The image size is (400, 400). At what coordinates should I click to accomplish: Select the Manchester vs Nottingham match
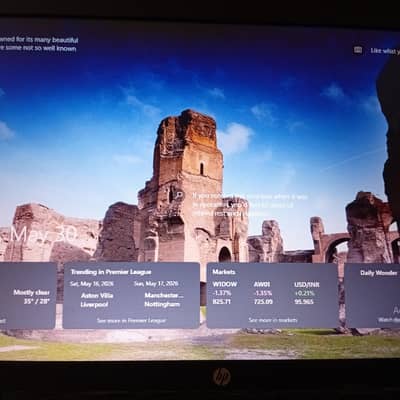click(163, 300)
